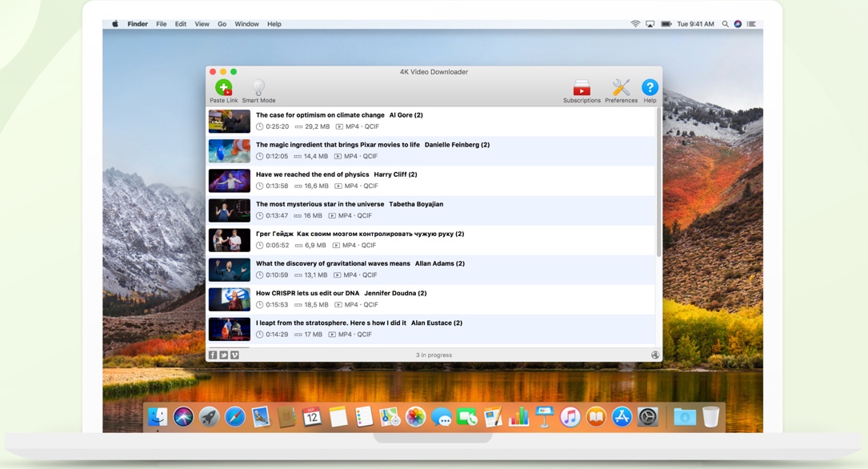This screenshot has height=469, width=868.
Task: Click the Twitter icon in status bar
Action: (224, 355)
